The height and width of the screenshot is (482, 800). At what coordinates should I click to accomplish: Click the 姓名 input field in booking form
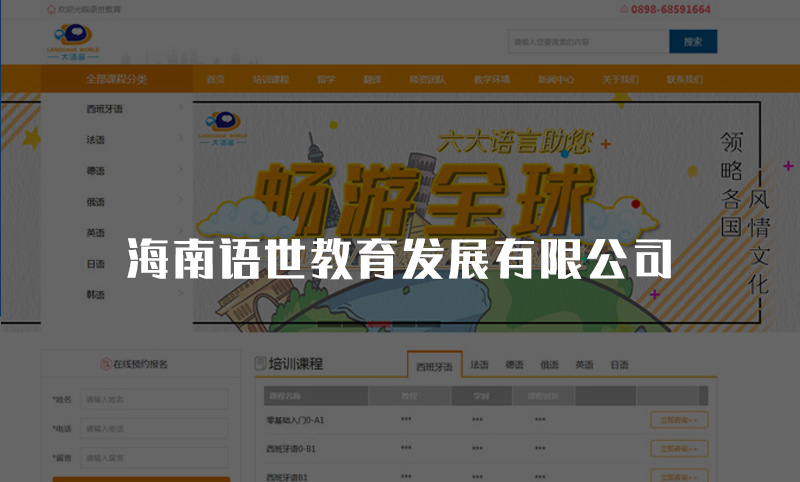tap(154, 399)
